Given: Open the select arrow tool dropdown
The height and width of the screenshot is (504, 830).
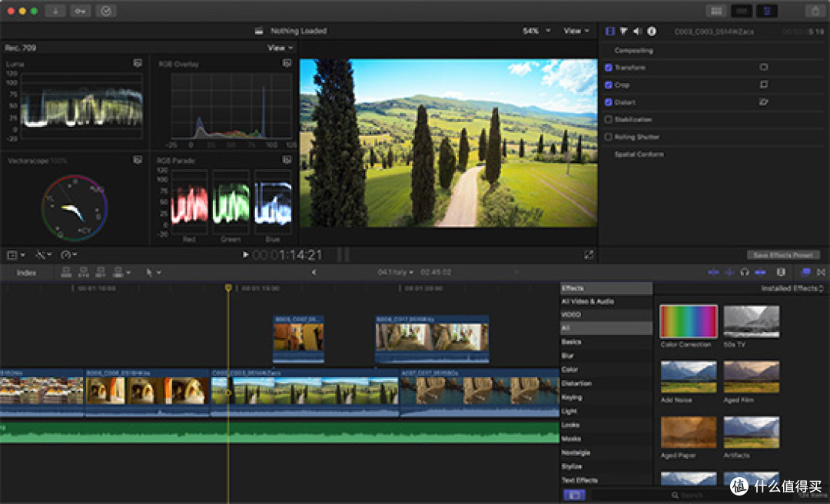Looking at the screenshot, I should pyautogui.click(x=153, y=272).
